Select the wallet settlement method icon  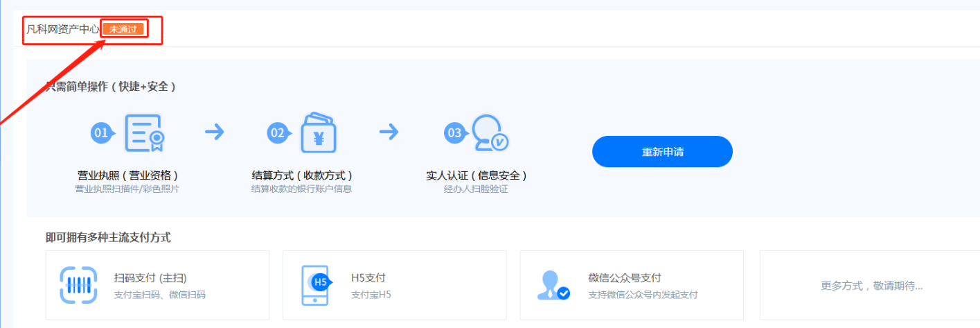(320, 133)
